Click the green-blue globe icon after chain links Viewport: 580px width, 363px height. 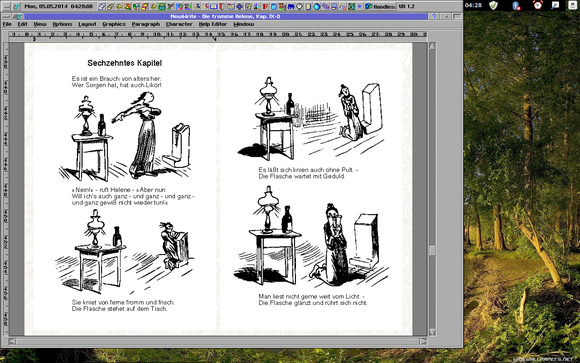(136, 6)
